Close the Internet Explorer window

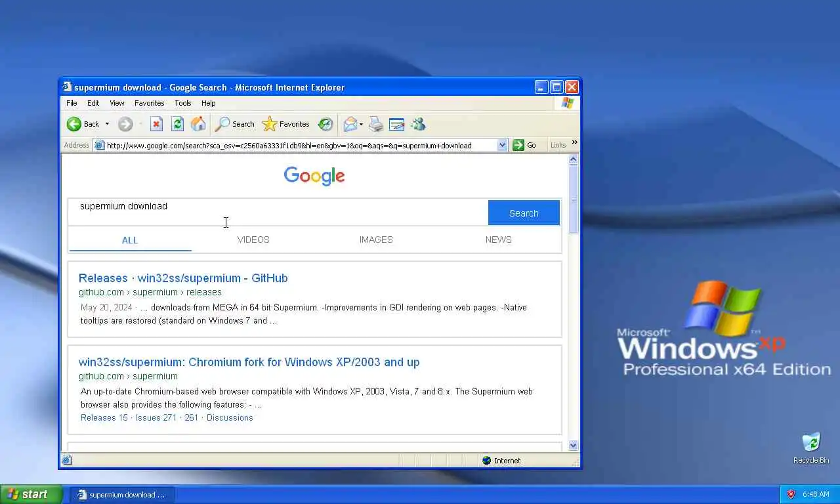point(572,87)
